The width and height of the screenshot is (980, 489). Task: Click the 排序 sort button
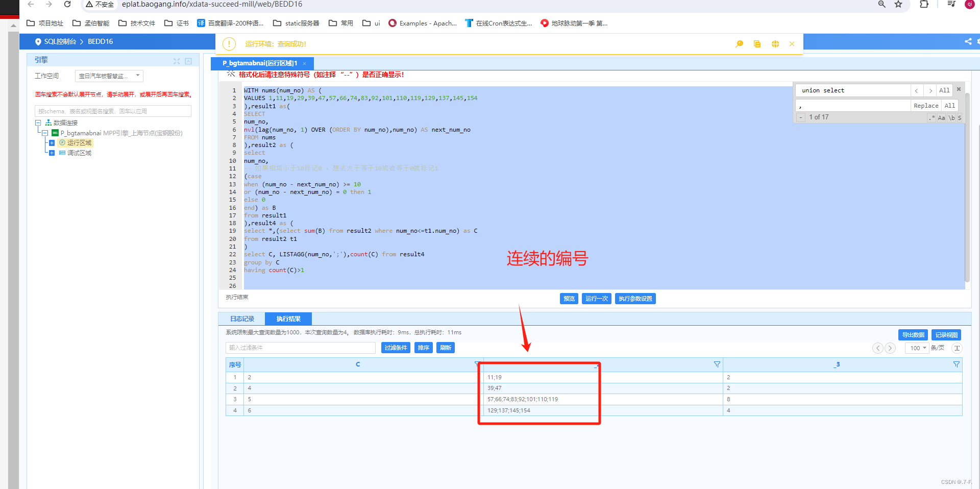[x=423, y=348]
